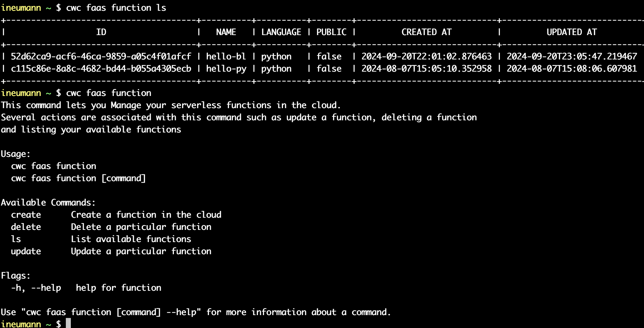Image resolution: width=644 pixels, height=328 pixels.
Task: Click the 'update' command in Available Commands
Action: [26, 251]
